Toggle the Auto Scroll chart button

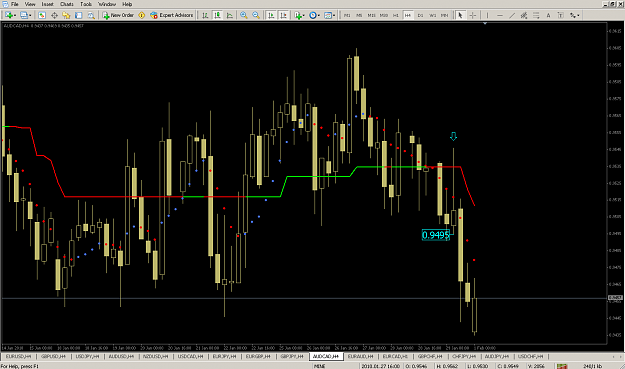pyautogui.click(x=271, y=15)
